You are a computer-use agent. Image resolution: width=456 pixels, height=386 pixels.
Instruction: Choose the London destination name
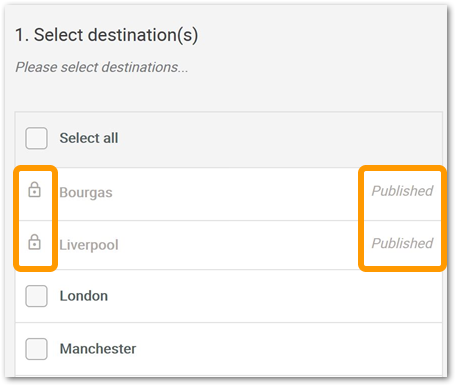(84, 296)
